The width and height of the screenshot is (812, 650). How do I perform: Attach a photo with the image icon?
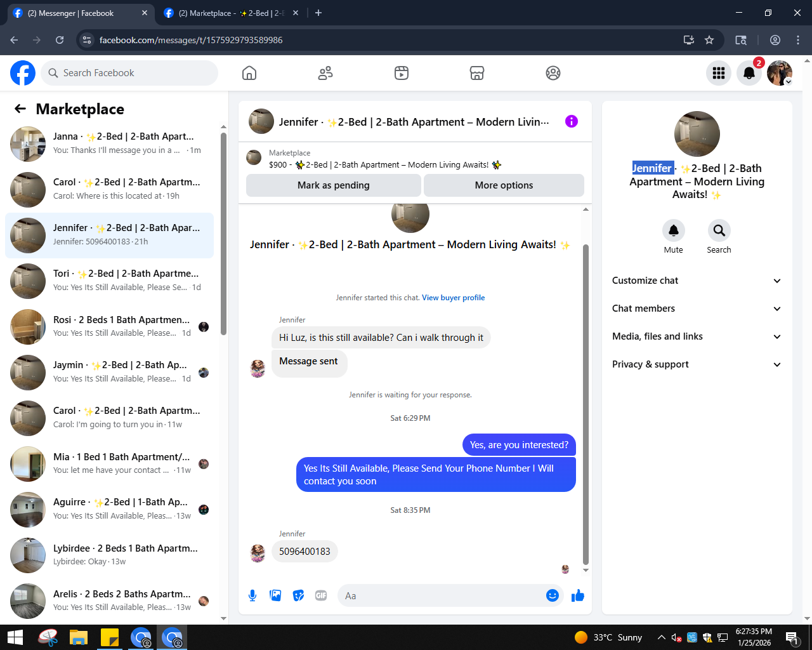275,595
